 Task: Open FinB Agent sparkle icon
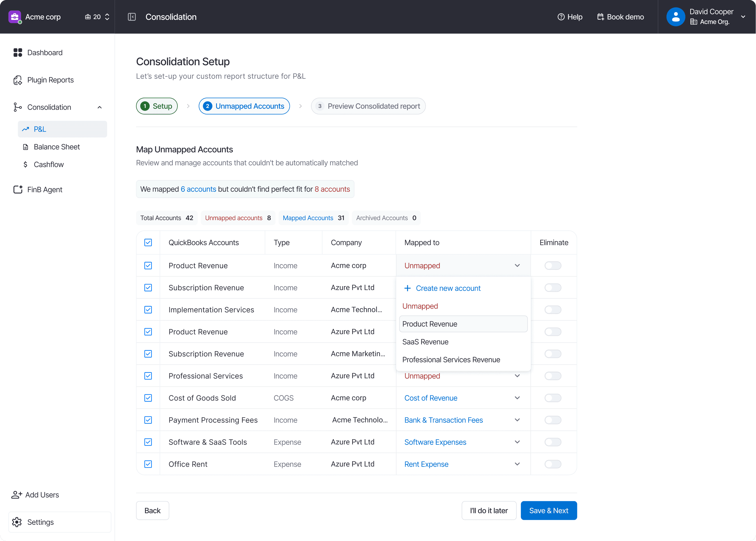18,190
